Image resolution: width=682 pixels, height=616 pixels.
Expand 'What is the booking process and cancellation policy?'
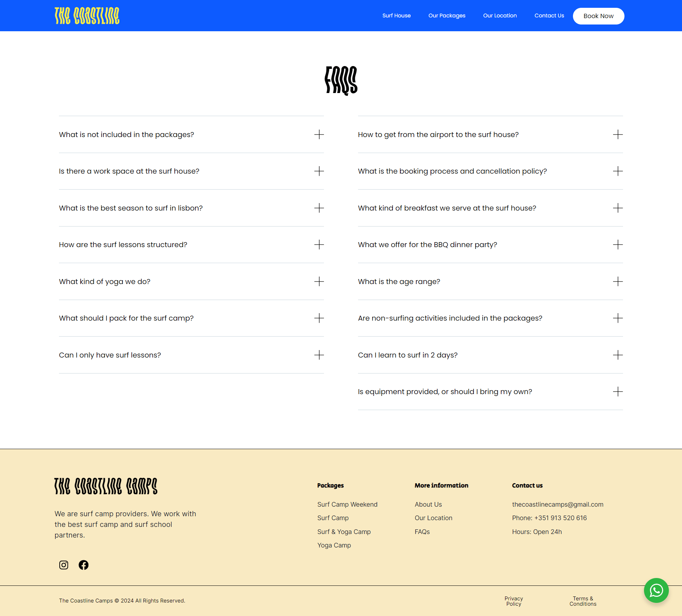618,171
